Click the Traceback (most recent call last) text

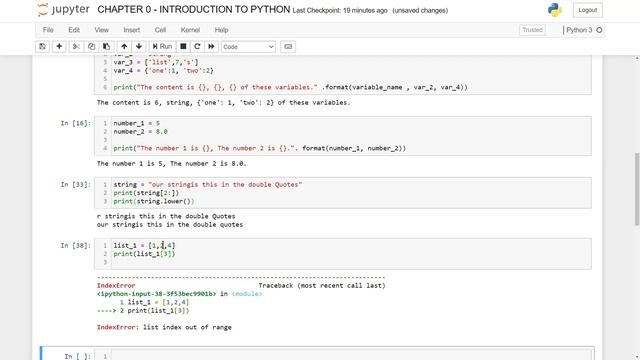(x=322, y=286)
